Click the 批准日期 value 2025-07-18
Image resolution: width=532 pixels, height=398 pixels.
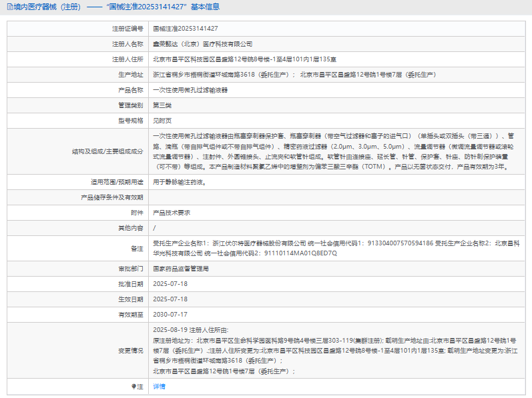coord(170,284)
